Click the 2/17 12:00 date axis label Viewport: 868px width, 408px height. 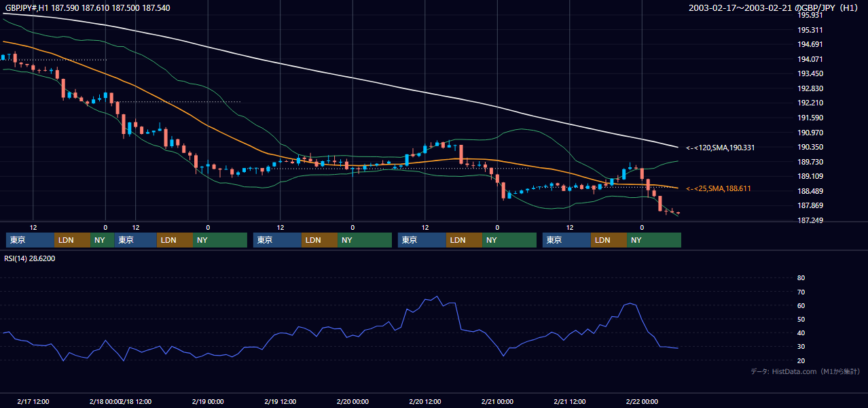click(x=33, y=401)
